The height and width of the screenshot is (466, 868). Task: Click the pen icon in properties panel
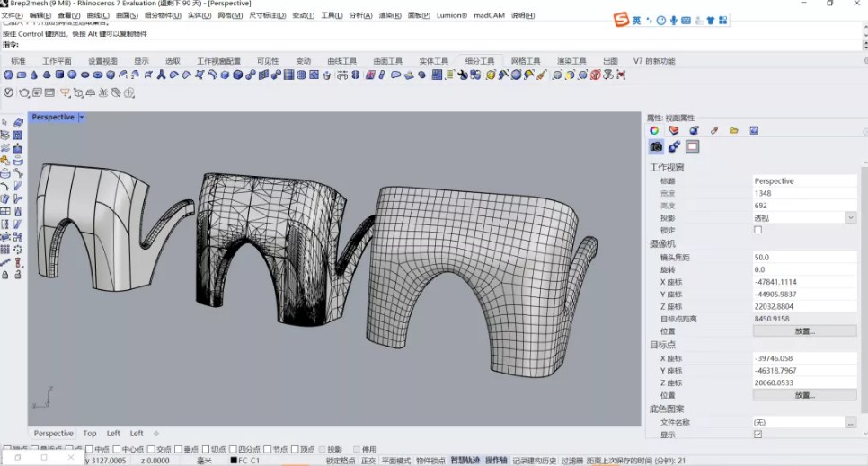coord(714,130)
